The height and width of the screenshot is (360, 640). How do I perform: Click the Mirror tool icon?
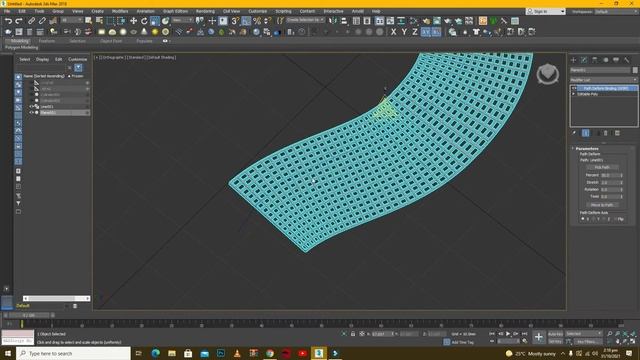pos(333,21)
